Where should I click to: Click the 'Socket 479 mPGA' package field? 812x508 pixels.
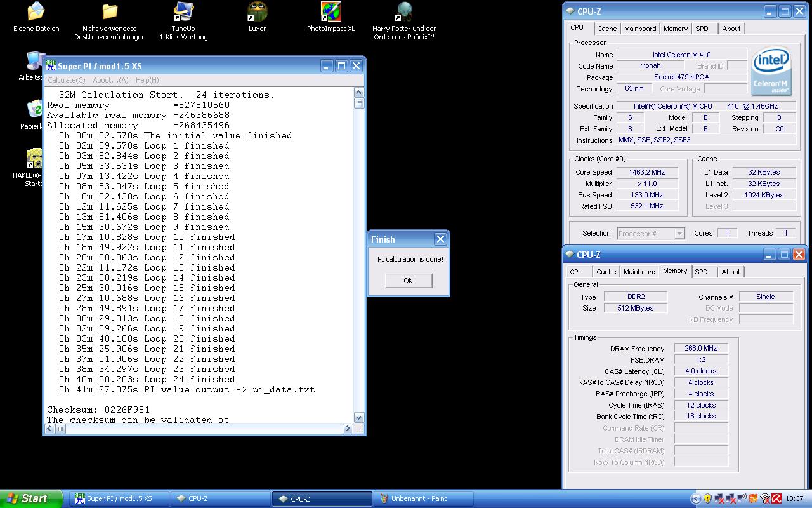pyautogui.click(x=681, y=77)
